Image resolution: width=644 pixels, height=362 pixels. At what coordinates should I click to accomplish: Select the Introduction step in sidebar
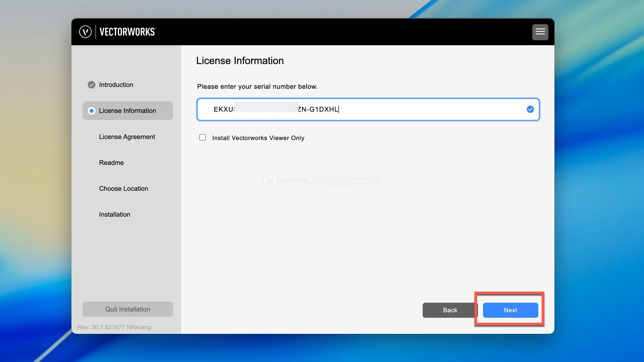pos(116,85)
